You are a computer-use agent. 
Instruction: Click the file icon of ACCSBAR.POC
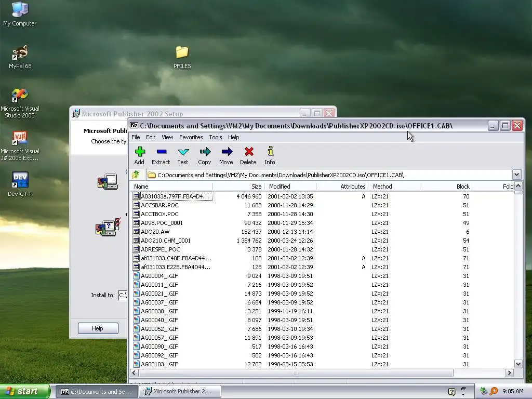pyautogui.click(x=136, y=205)
